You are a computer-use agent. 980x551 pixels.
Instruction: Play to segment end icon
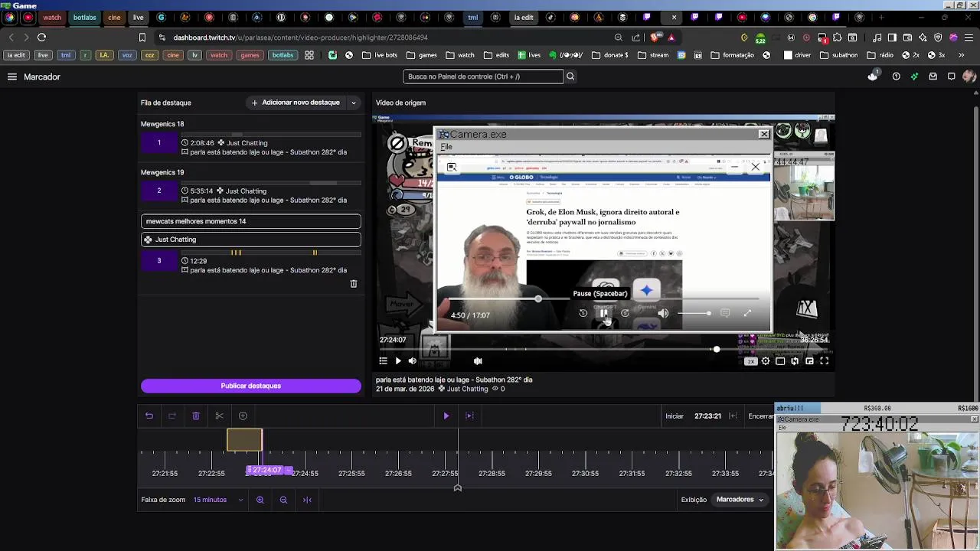pyautogui.click(x=469, y=416)
